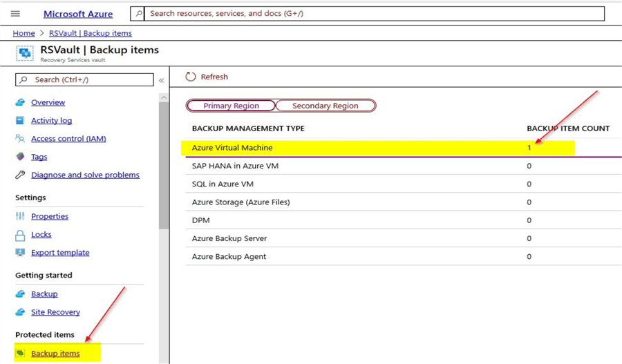Open the hamburger portal menu

[15, 14]
